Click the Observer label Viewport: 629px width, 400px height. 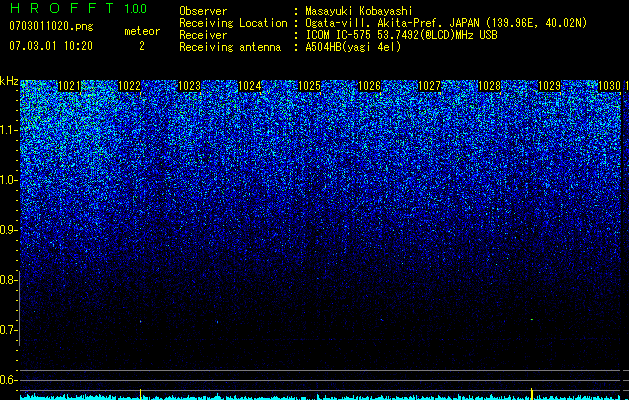[203, 11]
